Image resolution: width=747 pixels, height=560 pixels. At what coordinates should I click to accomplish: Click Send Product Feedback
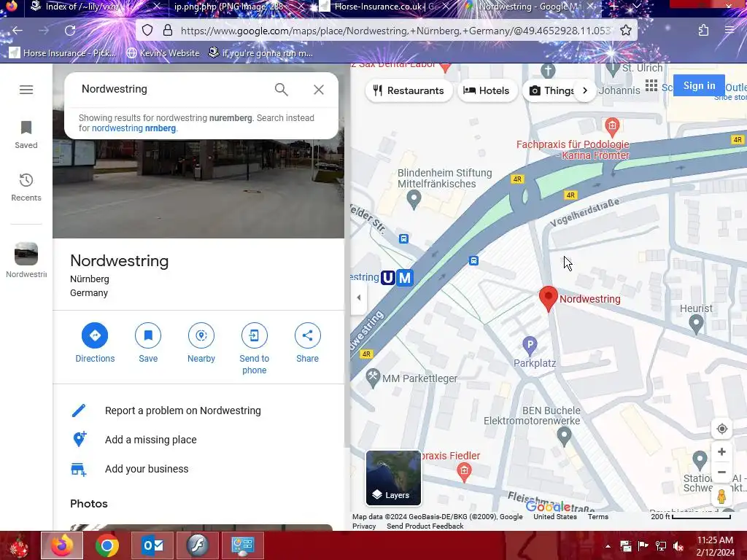coord(425,526)
